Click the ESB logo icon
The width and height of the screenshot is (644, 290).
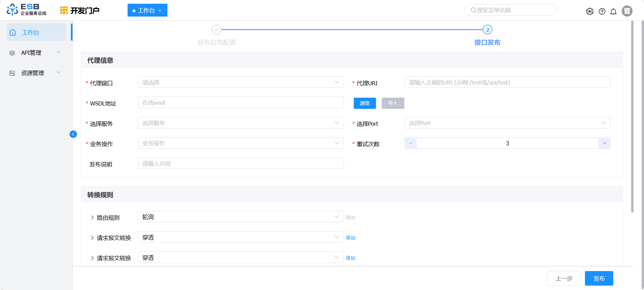pos(12,10)
